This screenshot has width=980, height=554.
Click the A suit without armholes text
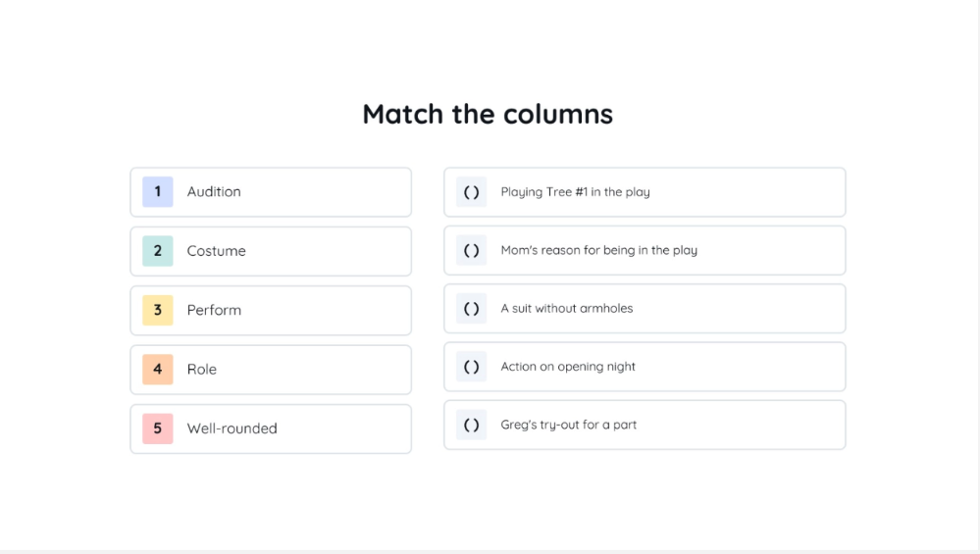click(566, 309)
